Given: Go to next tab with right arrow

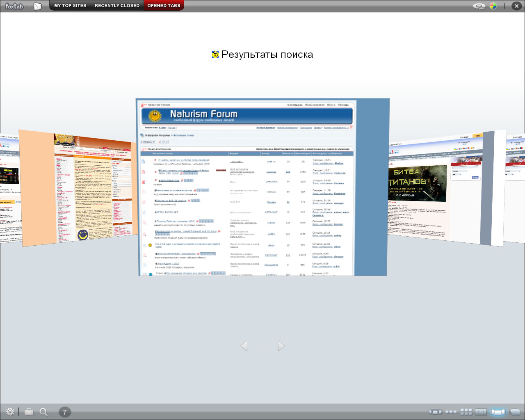Looking at the screenshot, I should click(281, 346).
